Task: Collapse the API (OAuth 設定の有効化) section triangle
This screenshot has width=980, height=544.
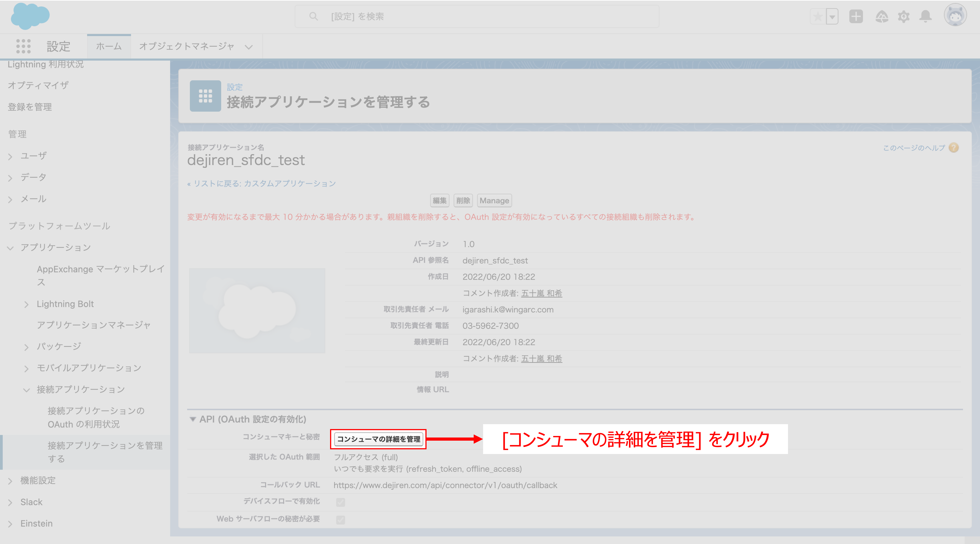Action: point(193,419)
